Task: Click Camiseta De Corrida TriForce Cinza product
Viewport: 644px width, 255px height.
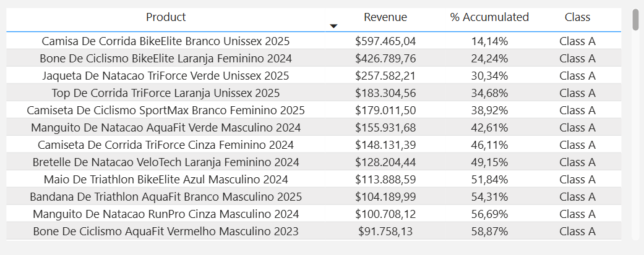Action: (166, 145)
